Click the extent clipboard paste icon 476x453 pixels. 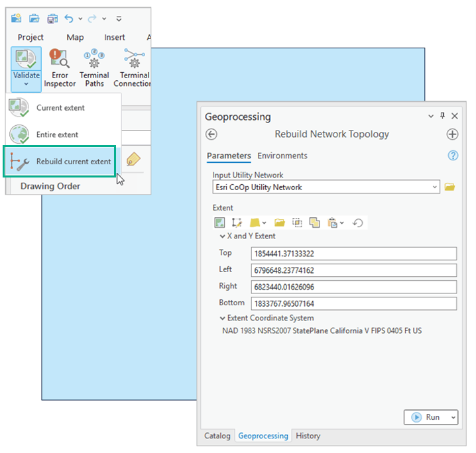click(332, 223)
